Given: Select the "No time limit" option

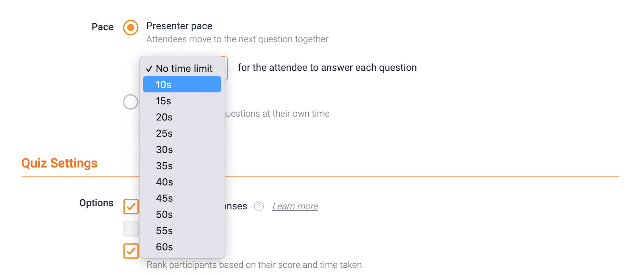Looking at the screenshot, I should tap(184, 68).
